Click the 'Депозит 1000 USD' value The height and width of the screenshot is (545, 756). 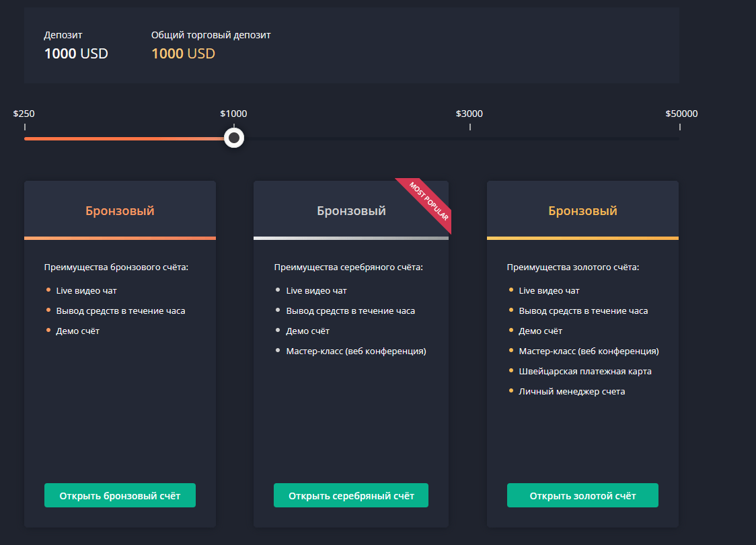click(x=76, y=54)
